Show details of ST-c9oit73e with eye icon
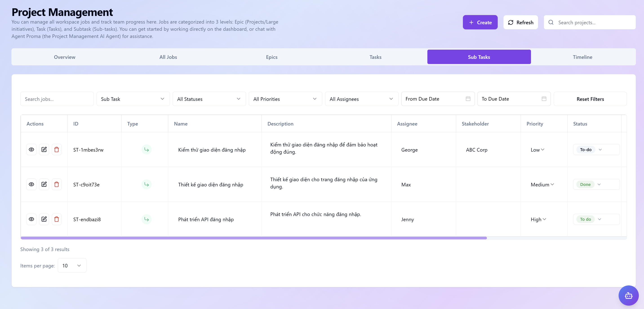 click(31, 184)
